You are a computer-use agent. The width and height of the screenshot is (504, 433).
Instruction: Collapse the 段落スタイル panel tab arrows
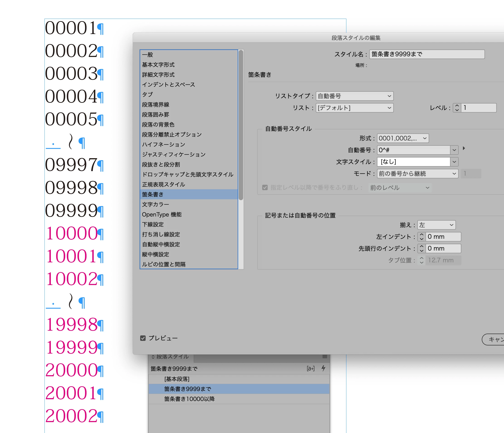(153, 357)
